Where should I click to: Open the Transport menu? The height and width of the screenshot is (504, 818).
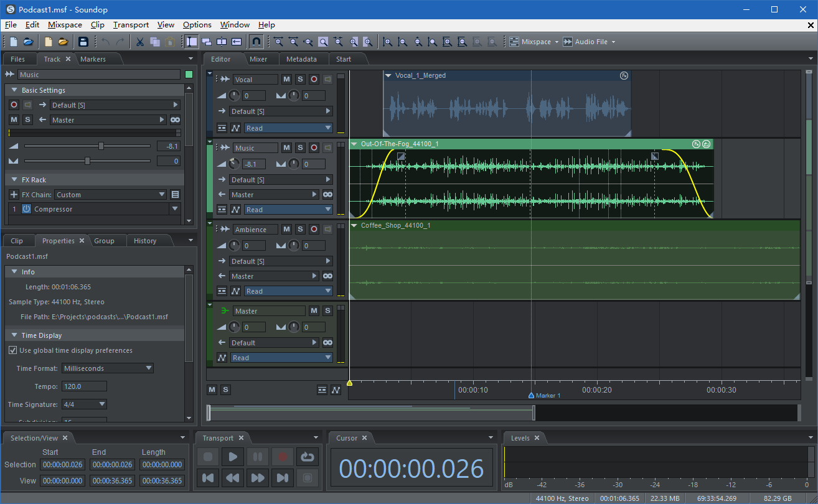coord(131,25)
